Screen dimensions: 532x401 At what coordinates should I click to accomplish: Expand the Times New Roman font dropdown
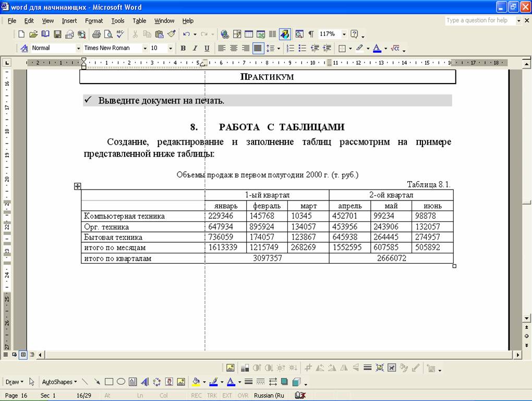[x=145, y=48]
